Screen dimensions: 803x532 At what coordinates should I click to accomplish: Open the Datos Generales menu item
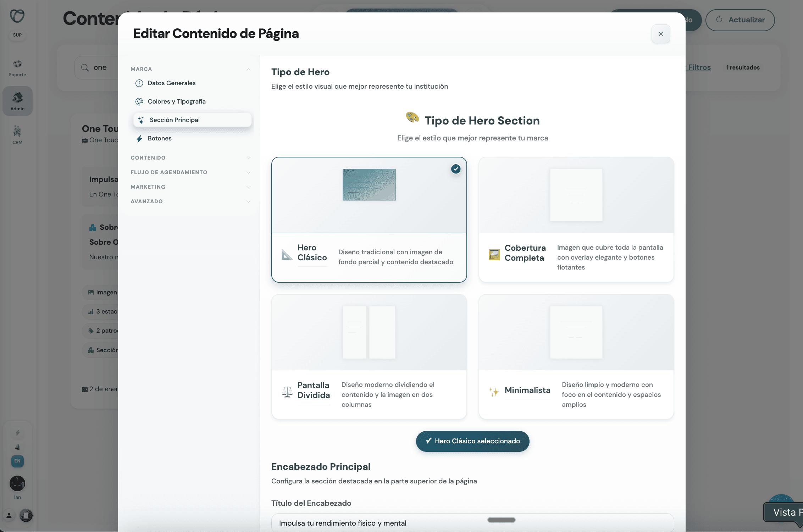(171, 83)
